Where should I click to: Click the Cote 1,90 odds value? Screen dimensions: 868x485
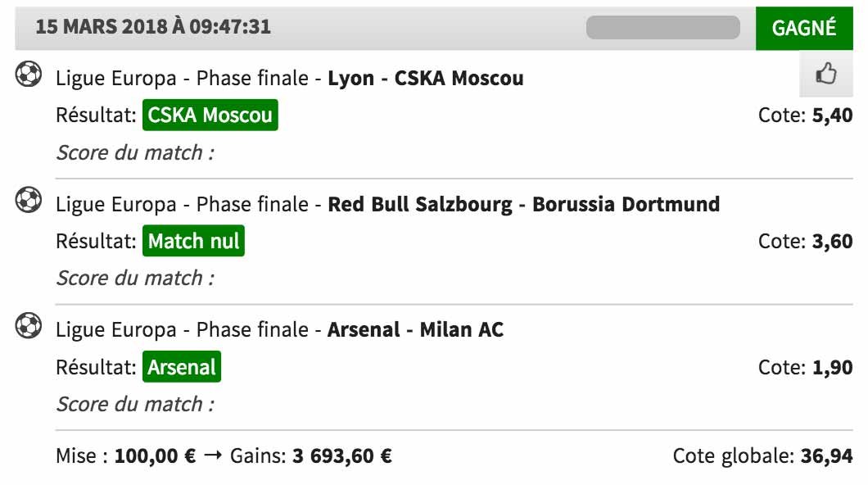click(832, 367)
